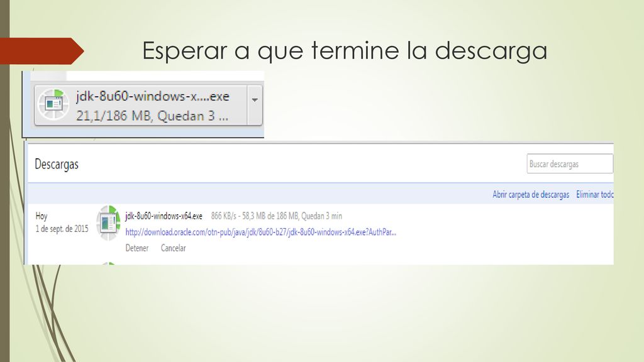Click the 866 KB/s download status text
This screenshot has width=644, height=362.
coord(277,216)
